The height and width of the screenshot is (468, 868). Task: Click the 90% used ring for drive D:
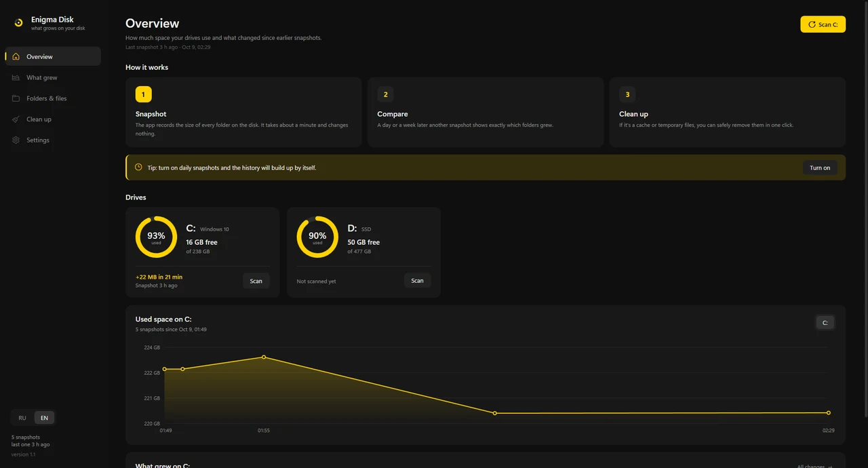317,237
